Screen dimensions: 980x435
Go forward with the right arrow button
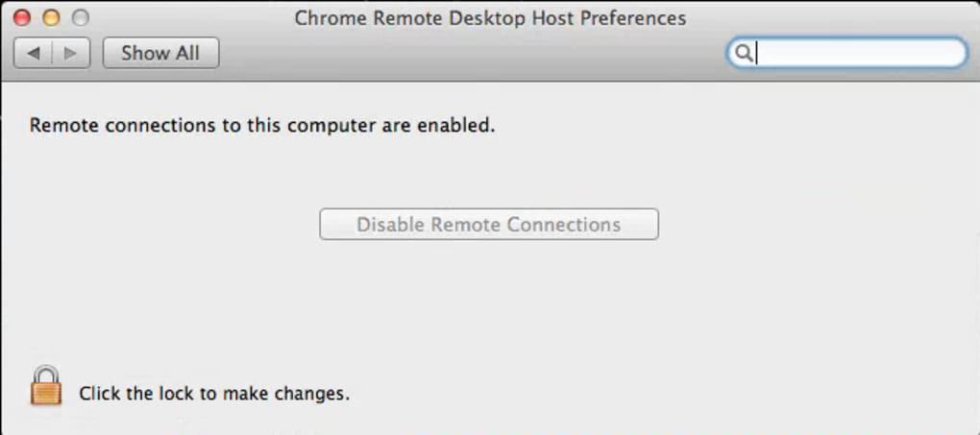click(70, 53)
